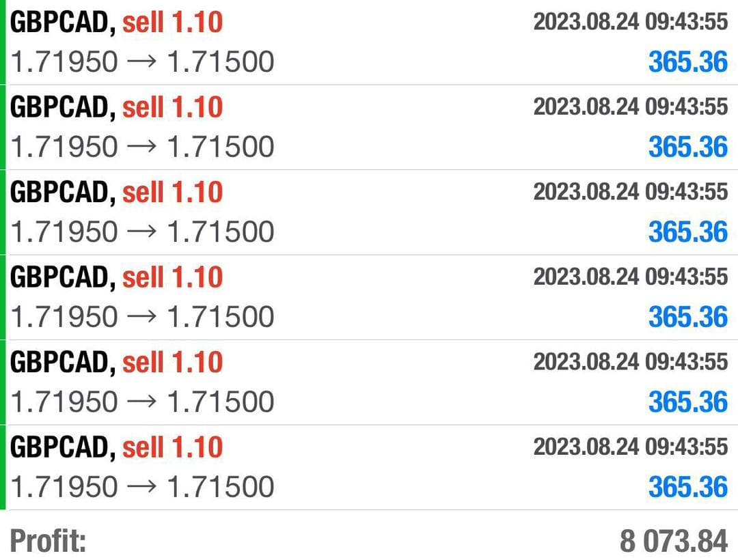Click the red 'sell 1.10' label in fifth row
Screen dimensions: 738x560
pos(173,362)
